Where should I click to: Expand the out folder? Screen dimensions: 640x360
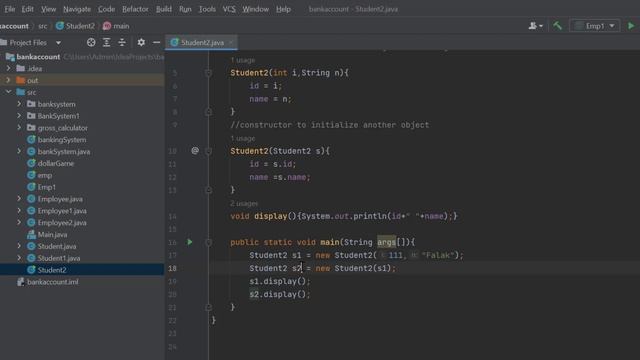pyautogui.click(x=9, y=80)
